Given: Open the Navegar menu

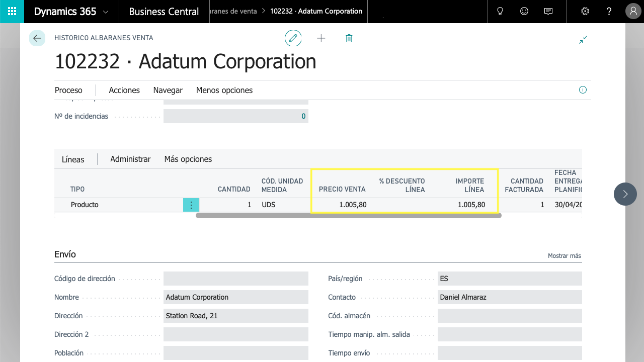Looking at the screenshot, I should point(168,90).
